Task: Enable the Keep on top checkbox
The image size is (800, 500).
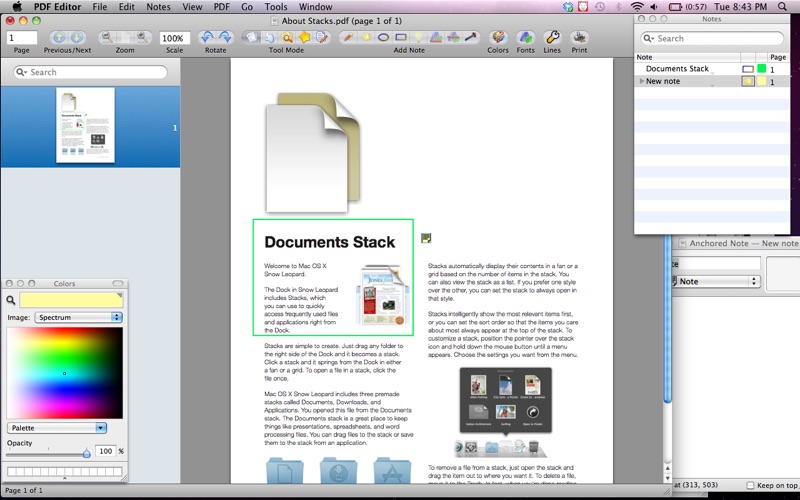Action: 750,485
